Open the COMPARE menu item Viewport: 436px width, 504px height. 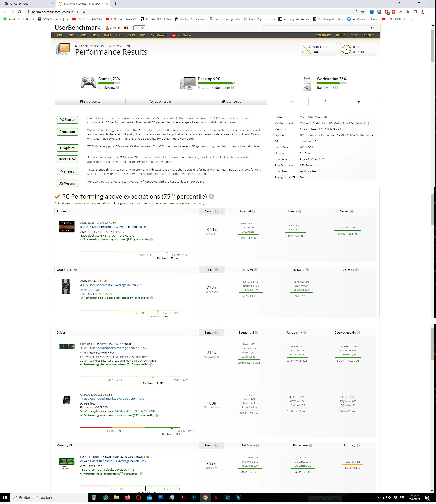coord(323,35)
